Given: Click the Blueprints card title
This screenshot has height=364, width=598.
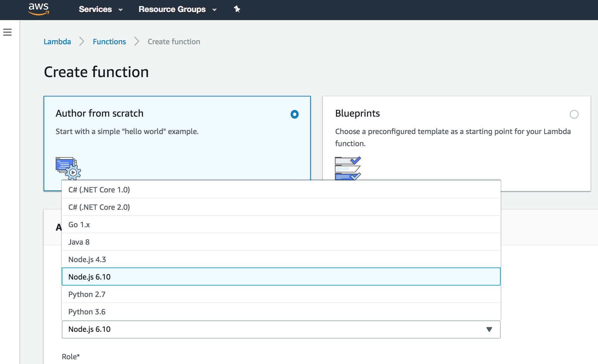Looking at the screenshot, I should (357, 113).
